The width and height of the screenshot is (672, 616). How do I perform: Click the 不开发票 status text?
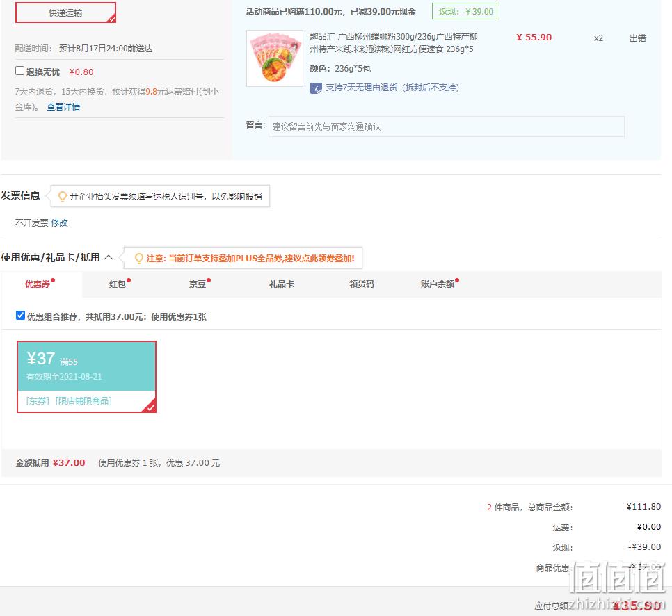click(x=32, y=222)
